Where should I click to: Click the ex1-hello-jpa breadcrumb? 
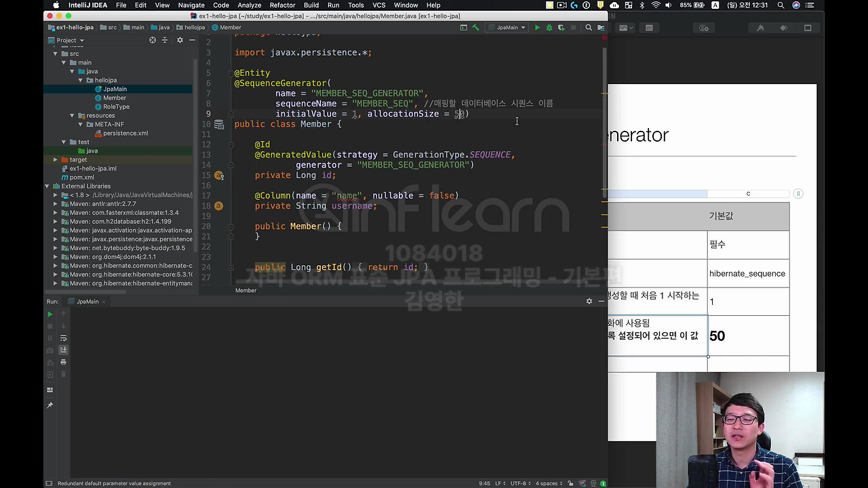tap(71, 28)
